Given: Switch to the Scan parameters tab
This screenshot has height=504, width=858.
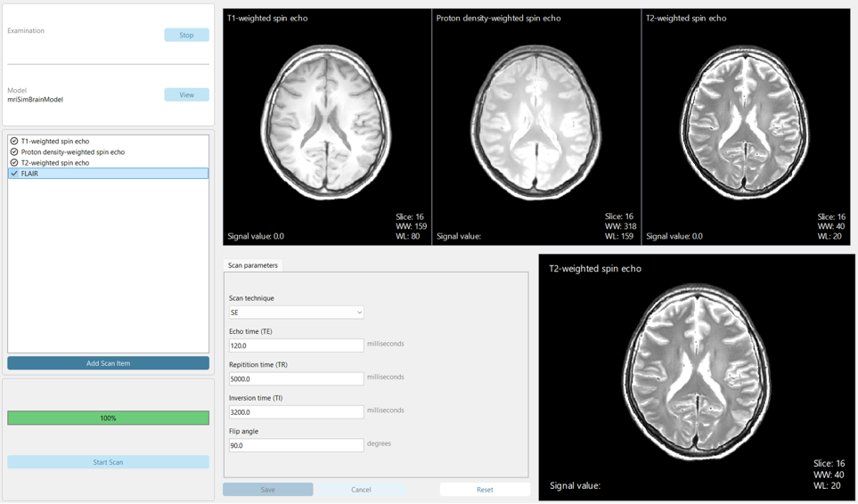Looking at the screenshot, I should pyautogui.click(x=253, y=265).
